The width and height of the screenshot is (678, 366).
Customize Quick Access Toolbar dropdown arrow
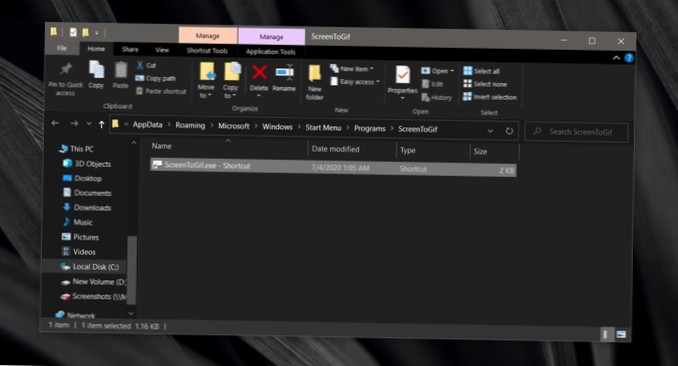click(x=96, y=33)
